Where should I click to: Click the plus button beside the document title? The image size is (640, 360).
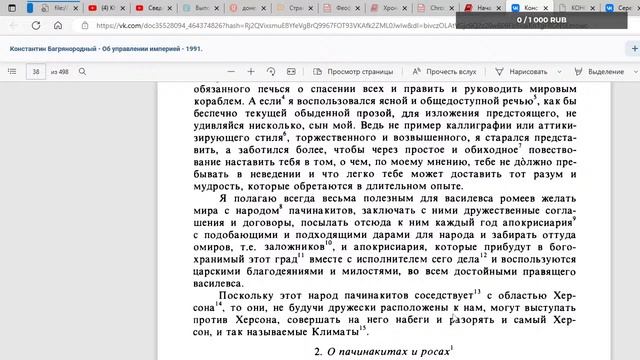click(x=634, y=49)
